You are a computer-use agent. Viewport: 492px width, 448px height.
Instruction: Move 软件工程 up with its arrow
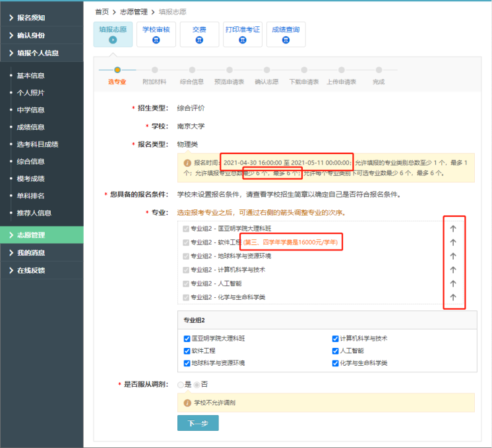pyautogui.click(x=453, y=242)
